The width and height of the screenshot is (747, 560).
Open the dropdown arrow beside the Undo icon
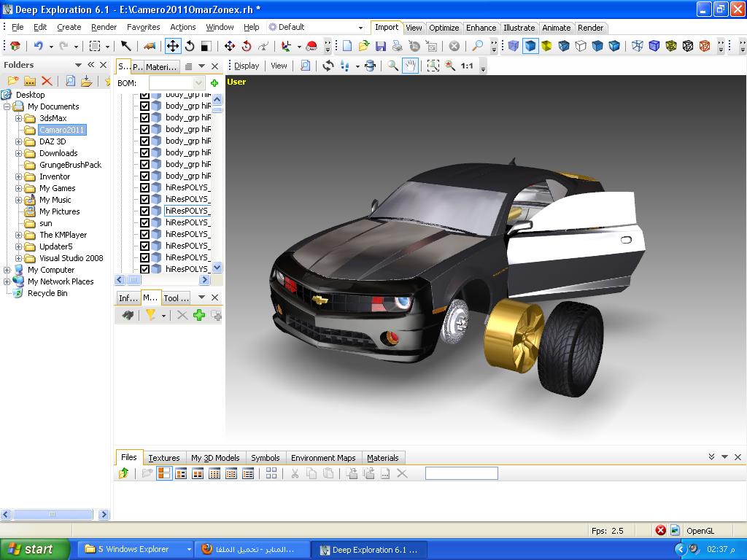click(51, 46)
